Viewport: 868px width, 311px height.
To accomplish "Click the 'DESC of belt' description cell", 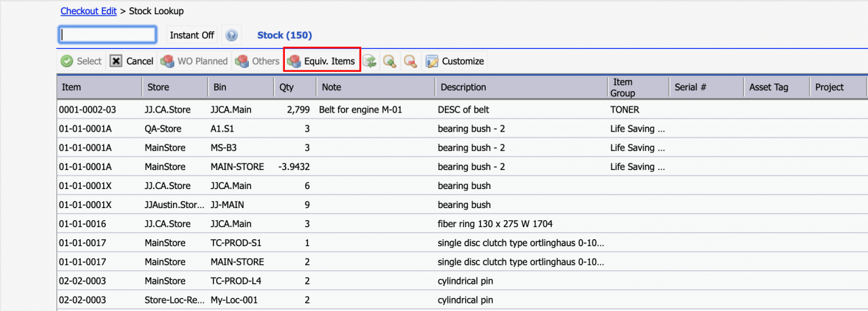I will [464, 109].
